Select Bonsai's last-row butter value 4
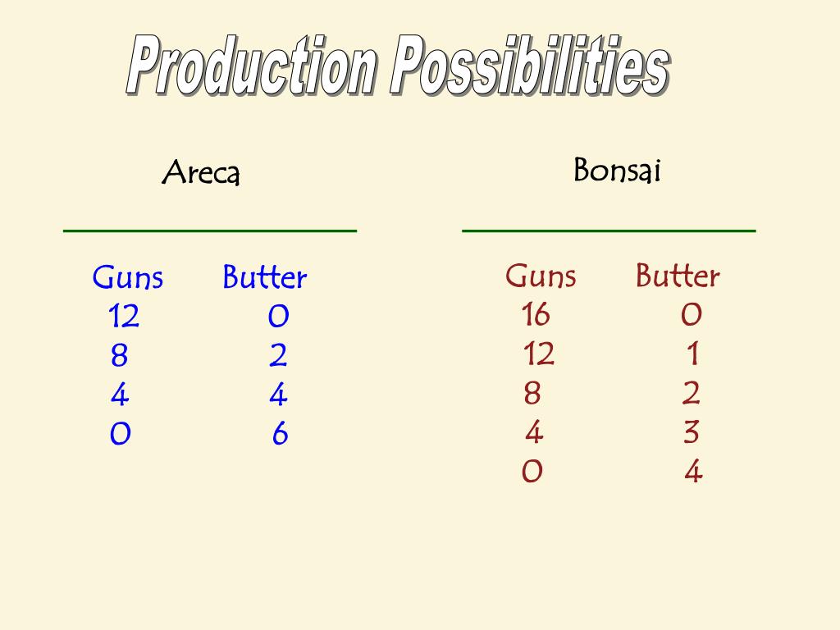 pos(693,472)
